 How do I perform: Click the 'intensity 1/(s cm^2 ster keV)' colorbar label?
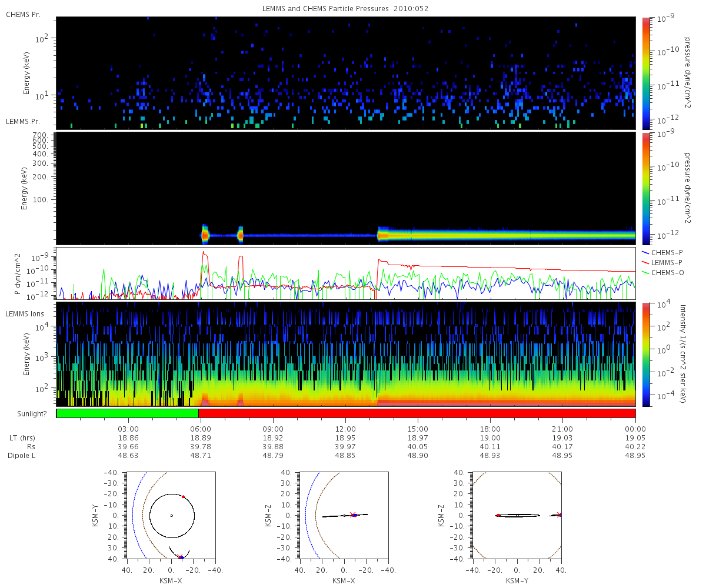pyautogui.click(x=684, y=353)
